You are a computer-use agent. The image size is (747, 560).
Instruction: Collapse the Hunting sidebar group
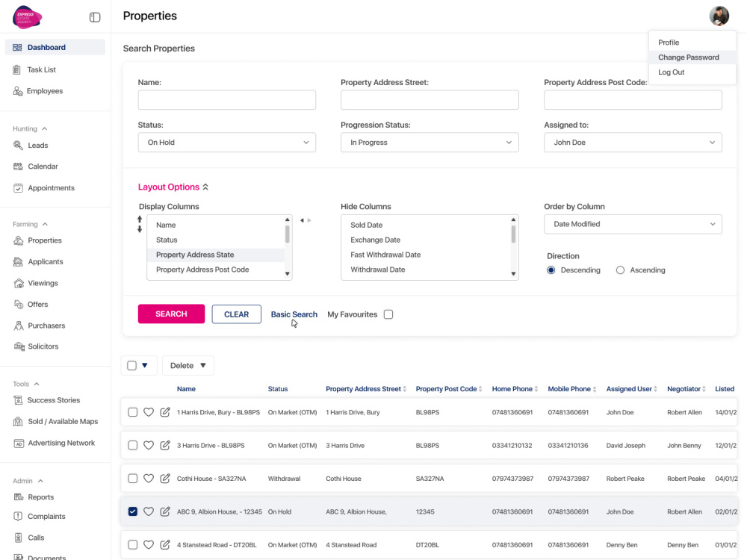click(x=30, y=128)
